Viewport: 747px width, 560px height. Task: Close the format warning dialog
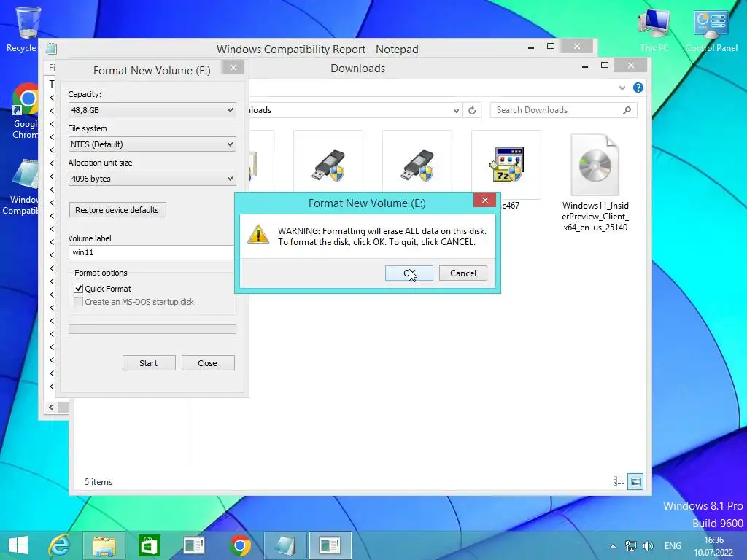tap(484, 200)
